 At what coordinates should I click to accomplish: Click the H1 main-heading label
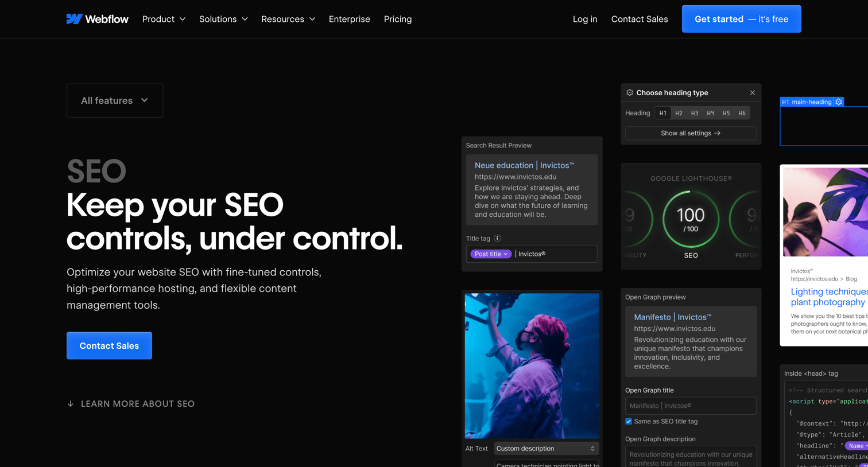pos(807,102)
